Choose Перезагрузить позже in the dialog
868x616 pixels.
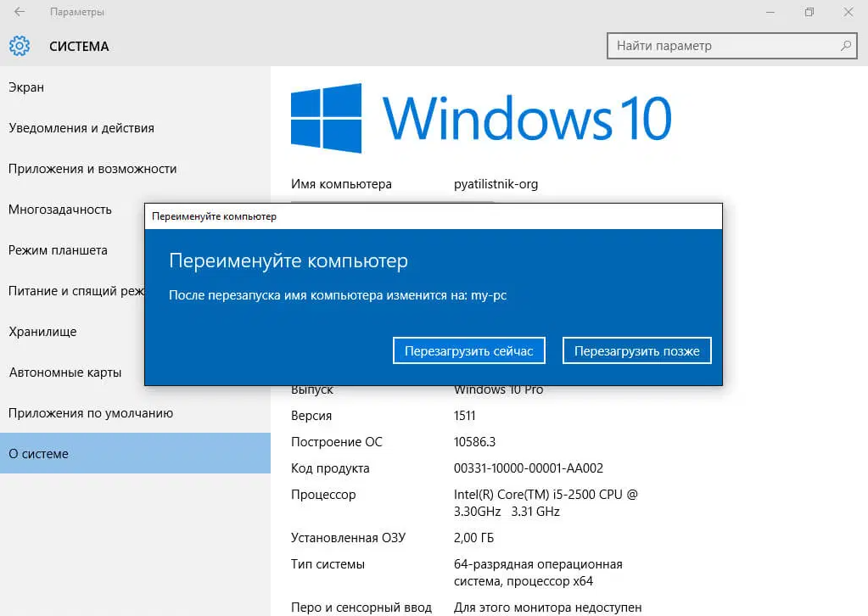click(x=636, y=350)
